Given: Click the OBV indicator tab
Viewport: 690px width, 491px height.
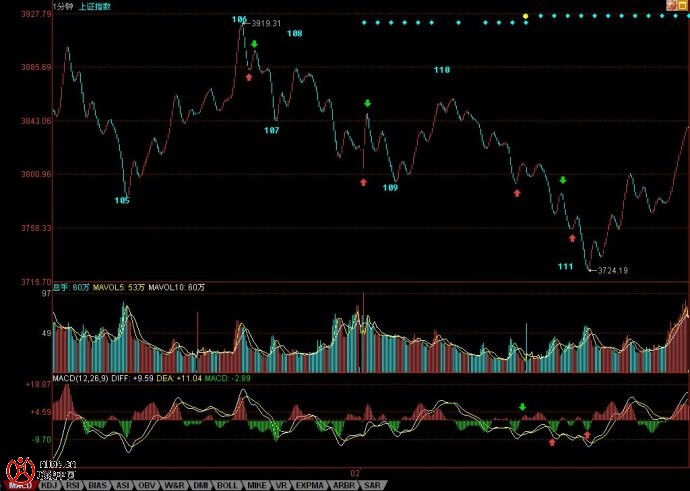Looking at the screenshot, I should point(148,485).
